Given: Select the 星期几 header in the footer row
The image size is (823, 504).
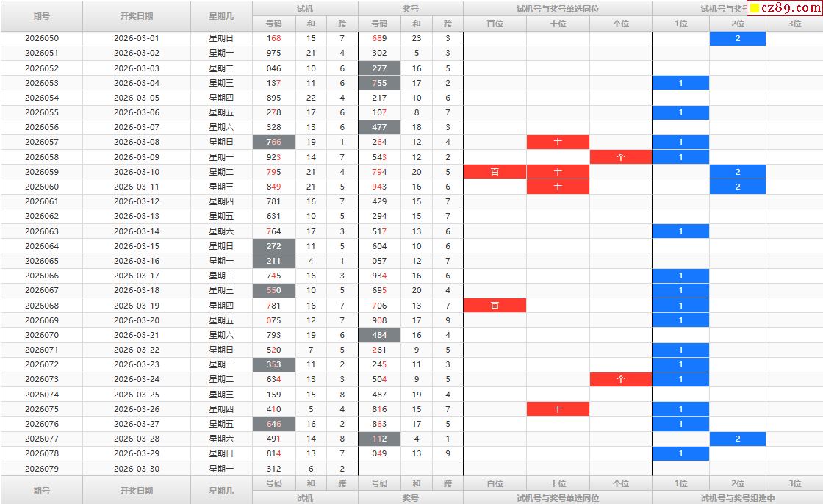Looking at the screenshot, I should tap(221, 490).
